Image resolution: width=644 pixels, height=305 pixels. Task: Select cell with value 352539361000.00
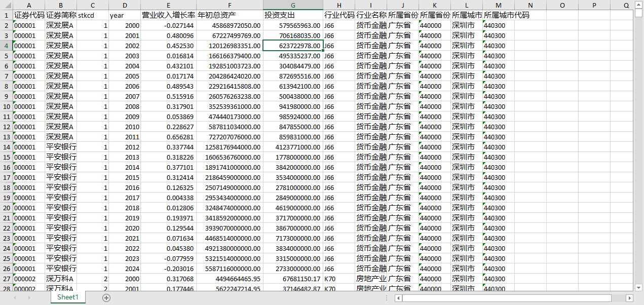click(230, 106)
